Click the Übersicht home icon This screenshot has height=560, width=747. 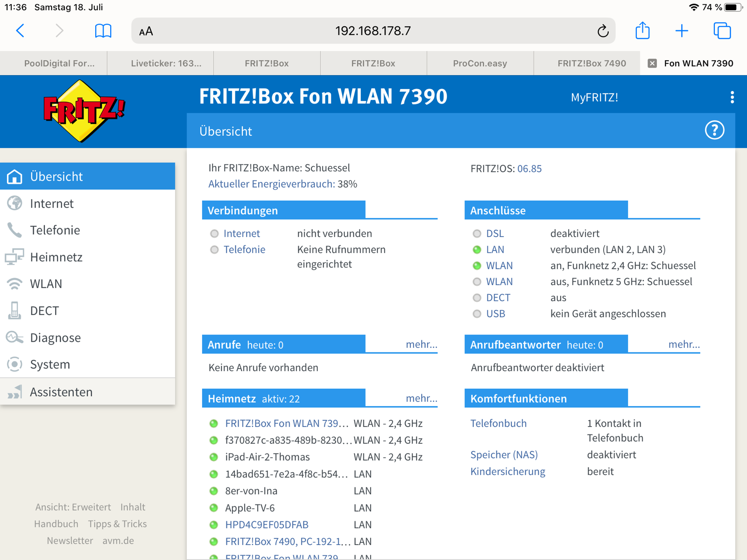[14, 176]
